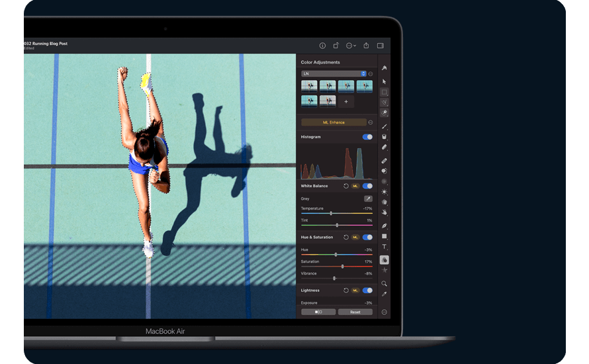This screenshot has height=364, width=589.
Task: Add a new preset with the plus button
Action: (x=346, y=101)
